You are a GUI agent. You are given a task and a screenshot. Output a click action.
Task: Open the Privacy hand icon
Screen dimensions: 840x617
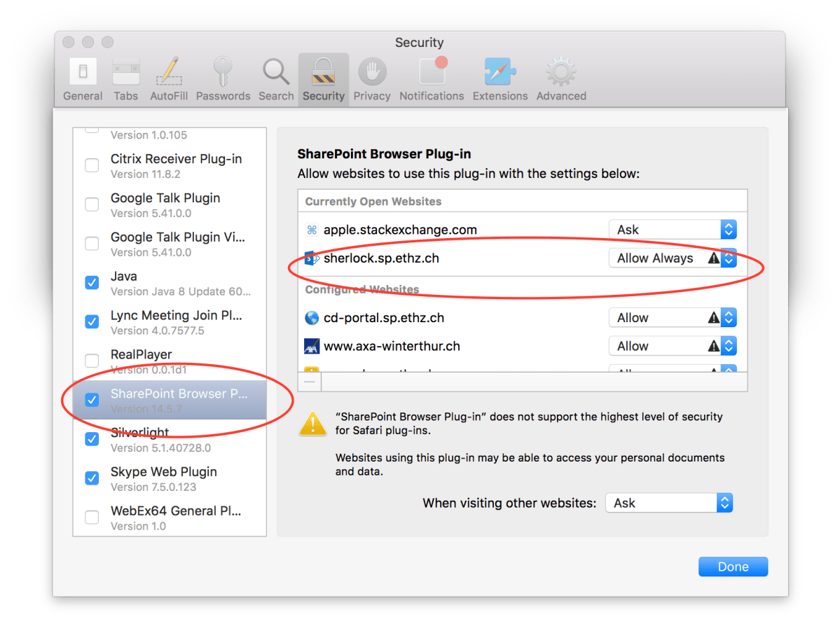point(372,71)
